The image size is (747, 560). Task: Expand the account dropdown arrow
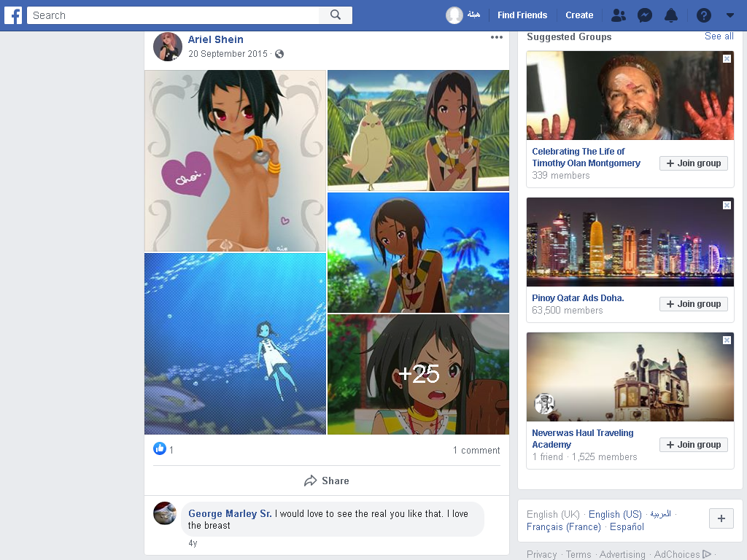[729, 15]
